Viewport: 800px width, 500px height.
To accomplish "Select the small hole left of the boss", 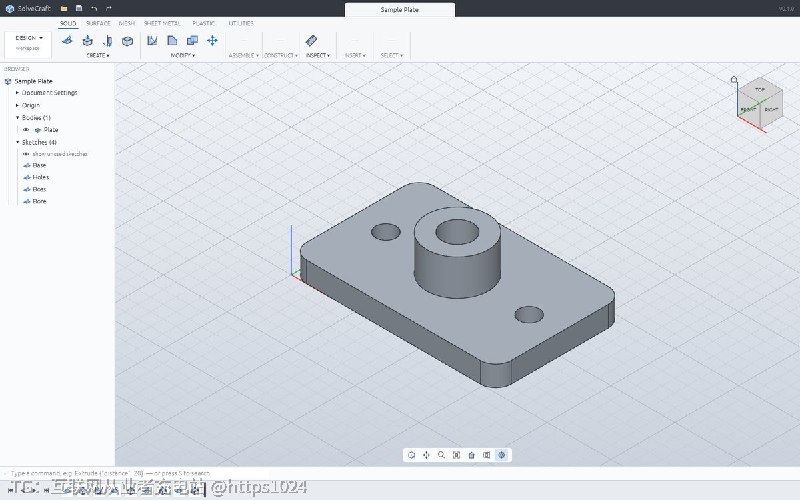I will pos(386,232).
